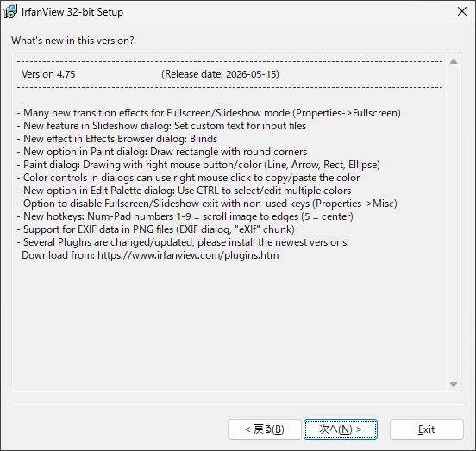Click the 'What's new in this version?' heading
The height and width of the screenshot is (451, 476).
[x=72, y=41]
